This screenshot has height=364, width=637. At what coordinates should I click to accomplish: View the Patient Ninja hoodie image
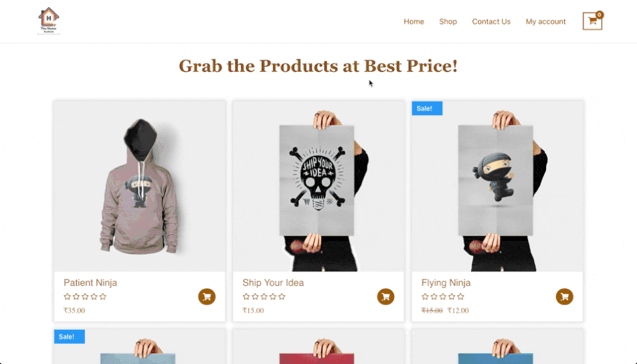pos(139,186)
